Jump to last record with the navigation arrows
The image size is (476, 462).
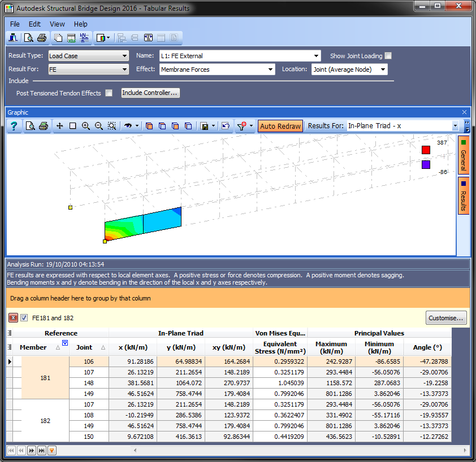[40, 450]
